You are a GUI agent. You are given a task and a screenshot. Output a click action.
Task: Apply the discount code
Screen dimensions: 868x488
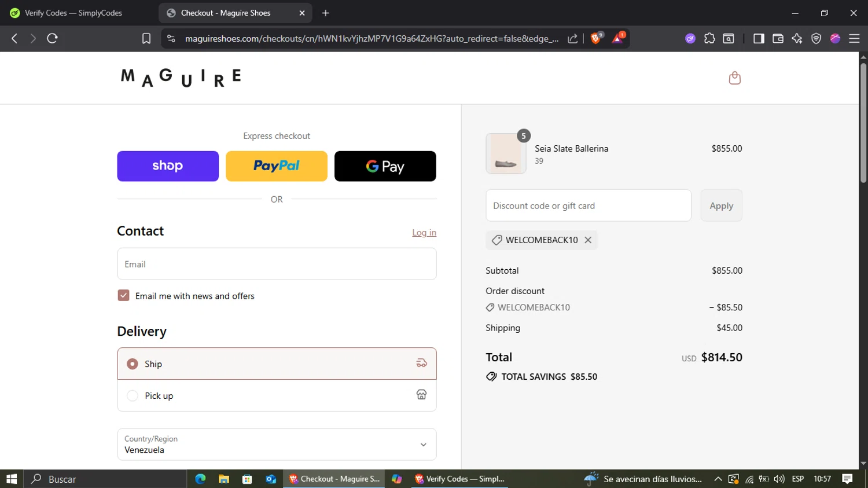pyautogui.click(x=721, y=206)
